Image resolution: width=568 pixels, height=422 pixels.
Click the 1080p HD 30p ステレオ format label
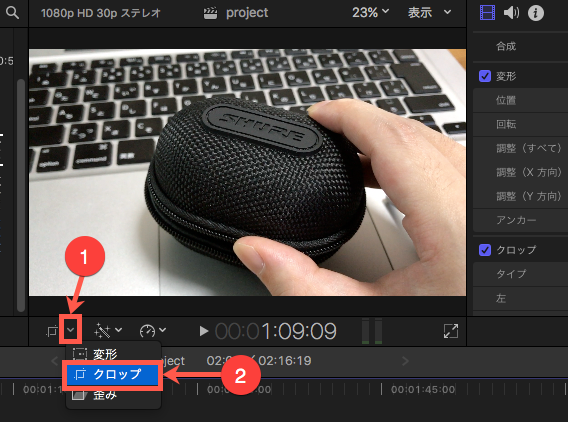[x=101, y=13]
